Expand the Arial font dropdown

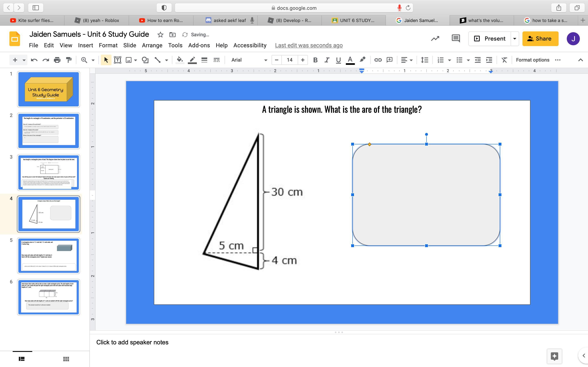coord(265,60)
